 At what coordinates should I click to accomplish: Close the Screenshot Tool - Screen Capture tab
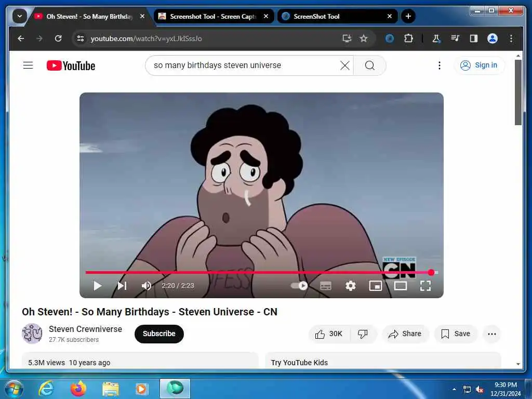(x=266, y=16)
